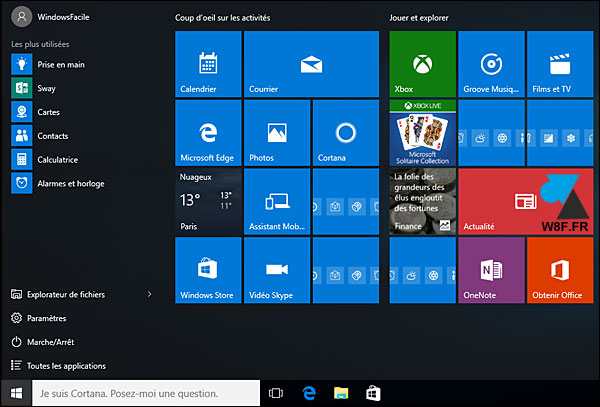Show Toutes les applications

(58, 366)
